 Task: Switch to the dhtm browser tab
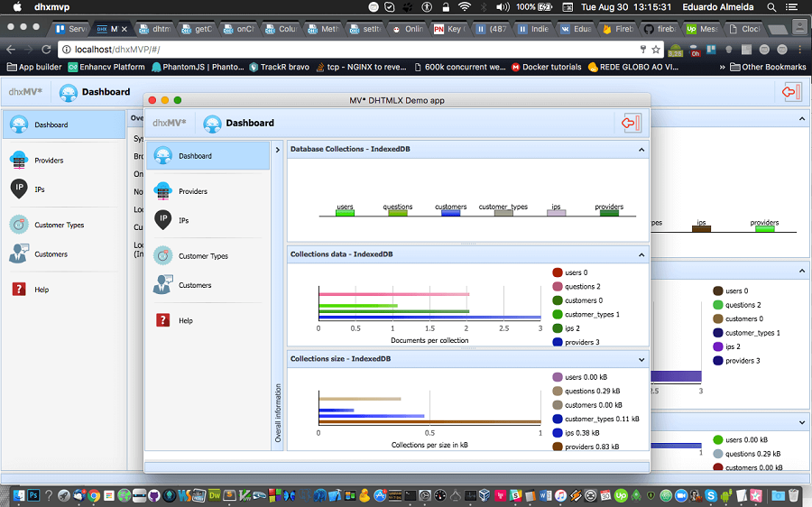(x=155, y=29)
